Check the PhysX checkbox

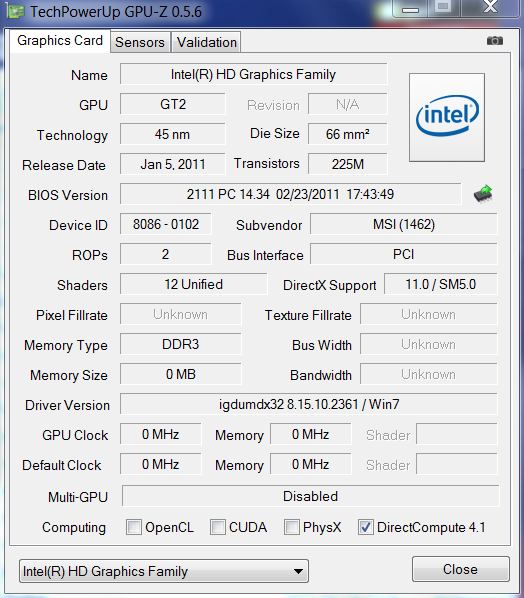291,527
